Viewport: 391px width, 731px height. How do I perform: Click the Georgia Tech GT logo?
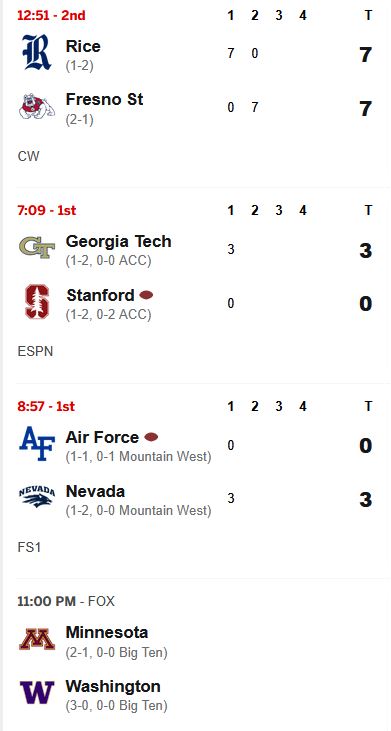pos(37,248)
